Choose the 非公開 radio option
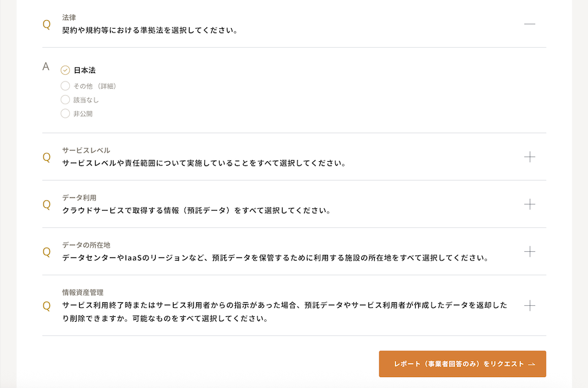588x388 pixels. coord(66,113)
